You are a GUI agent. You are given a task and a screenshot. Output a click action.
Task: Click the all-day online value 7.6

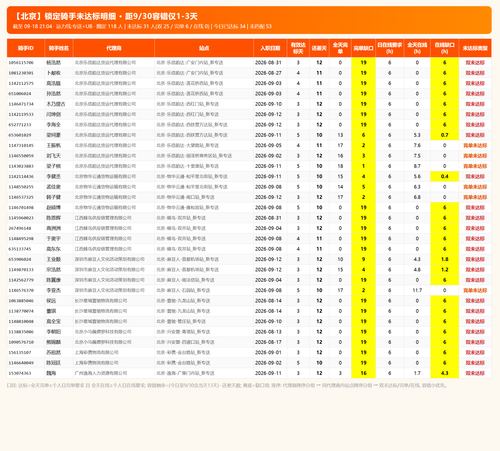tap(417, 145)
